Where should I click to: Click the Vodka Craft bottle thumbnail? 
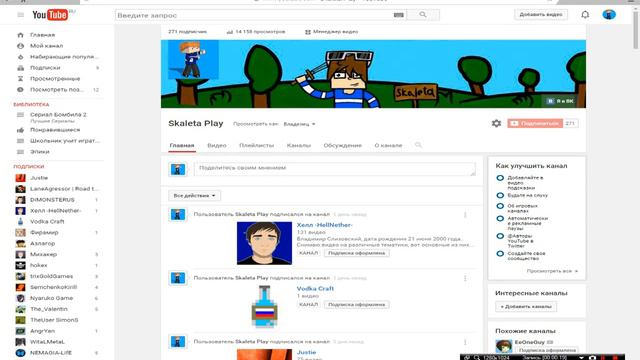264,307
